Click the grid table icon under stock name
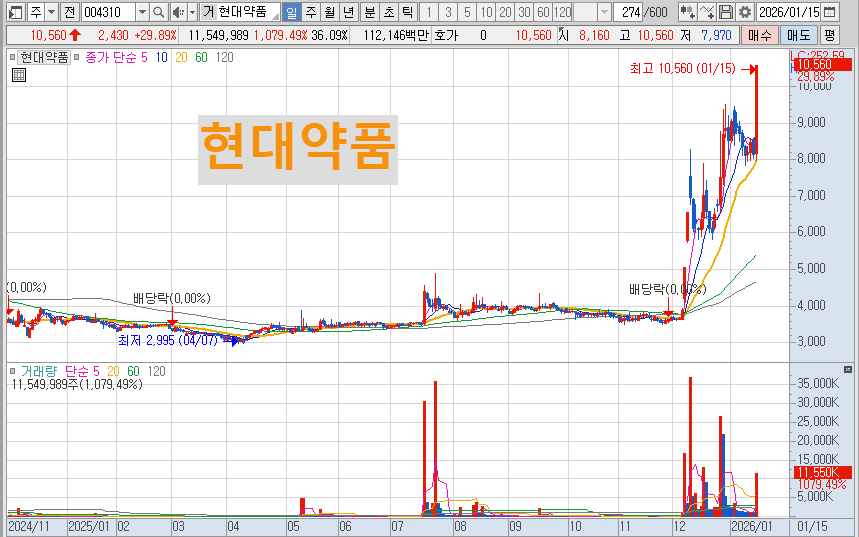859x537 pixels. click(19, 75)
